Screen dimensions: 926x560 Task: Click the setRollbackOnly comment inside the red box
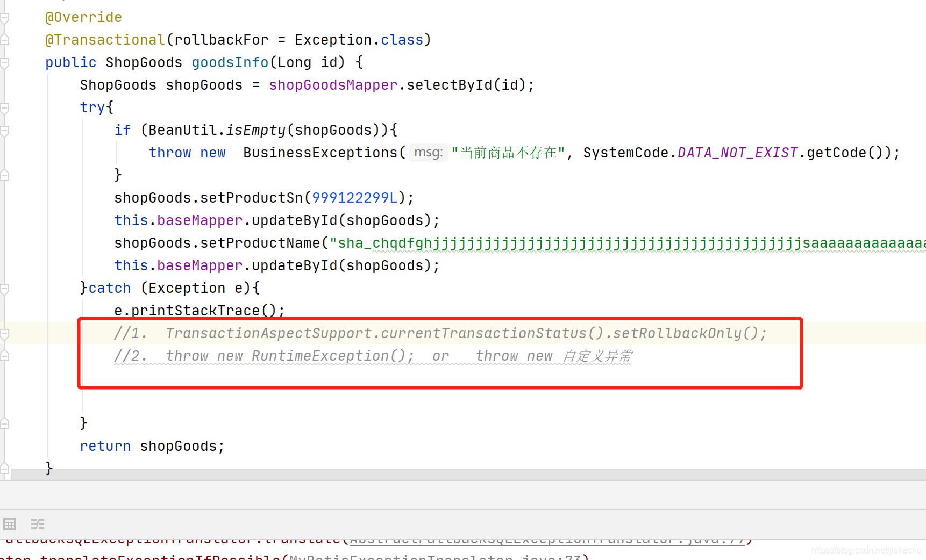pyautogui.click(x=440, y=333)
